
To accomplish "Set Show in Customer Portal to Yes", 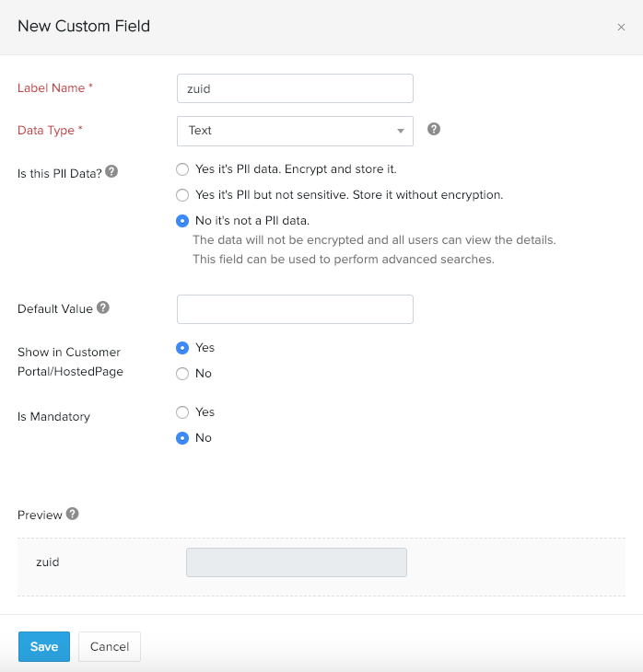I will click(x=182, y=348).
